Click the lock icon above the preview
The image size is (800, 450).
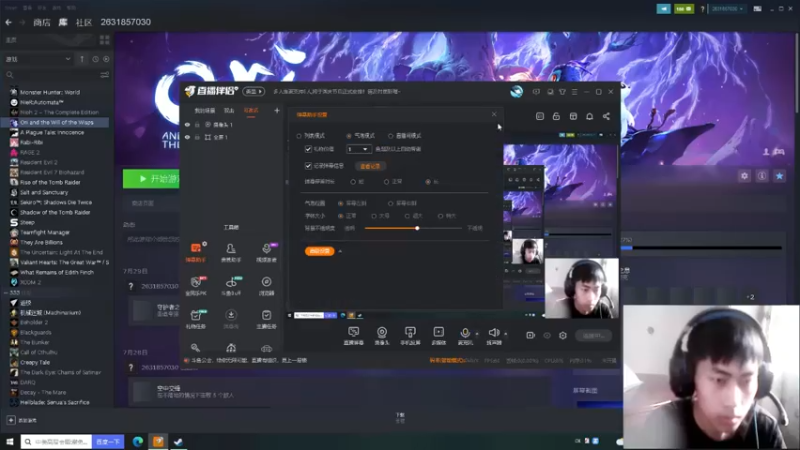(x=556, y=116)
